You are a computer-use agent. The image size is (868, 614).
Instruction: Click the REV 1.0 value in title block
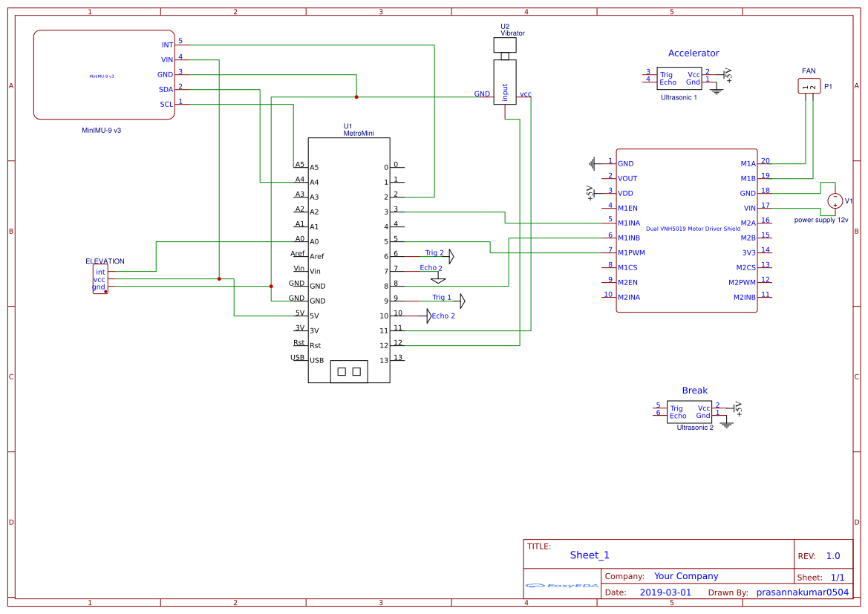832,555
